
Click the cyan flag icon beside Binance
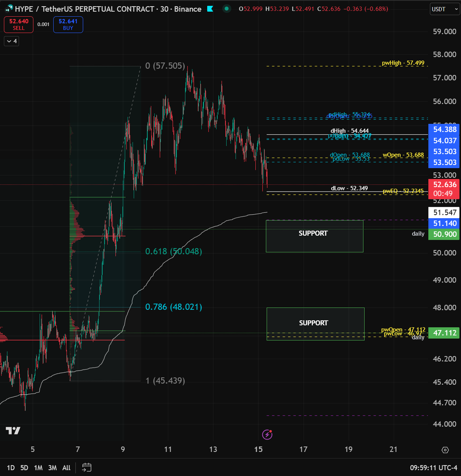[210, 8]
